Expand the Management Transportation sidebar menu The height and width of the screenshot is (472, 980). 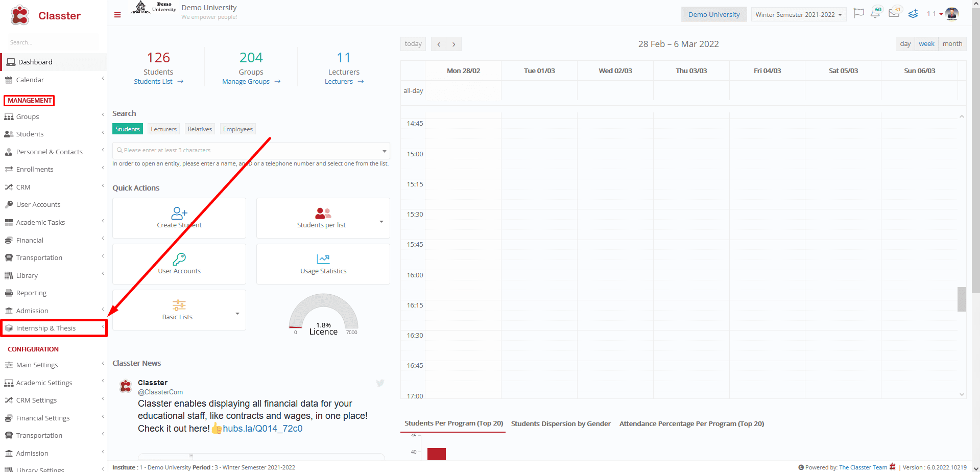point(53,257)
